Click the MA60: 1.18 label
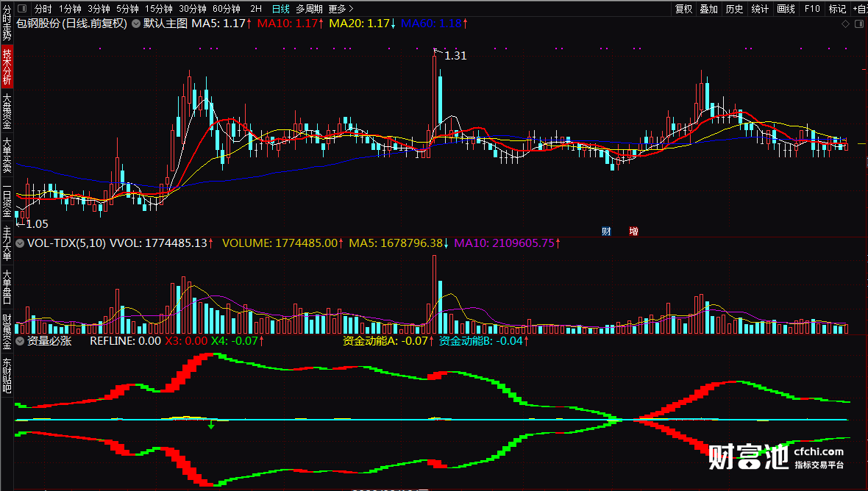Screen dimensions: 868x491 (x=434, y=24)
